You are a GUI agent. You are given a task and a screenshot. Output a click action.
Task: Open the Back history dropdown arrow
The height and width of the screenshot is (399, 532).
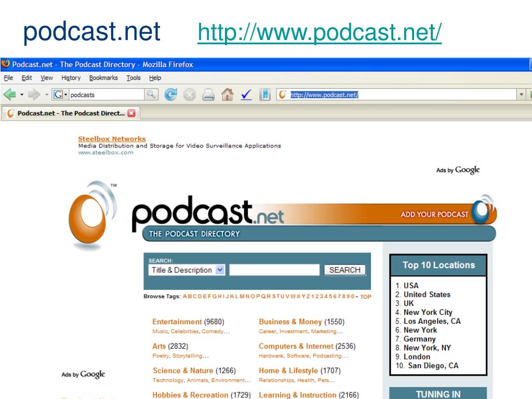pos(22,95)
